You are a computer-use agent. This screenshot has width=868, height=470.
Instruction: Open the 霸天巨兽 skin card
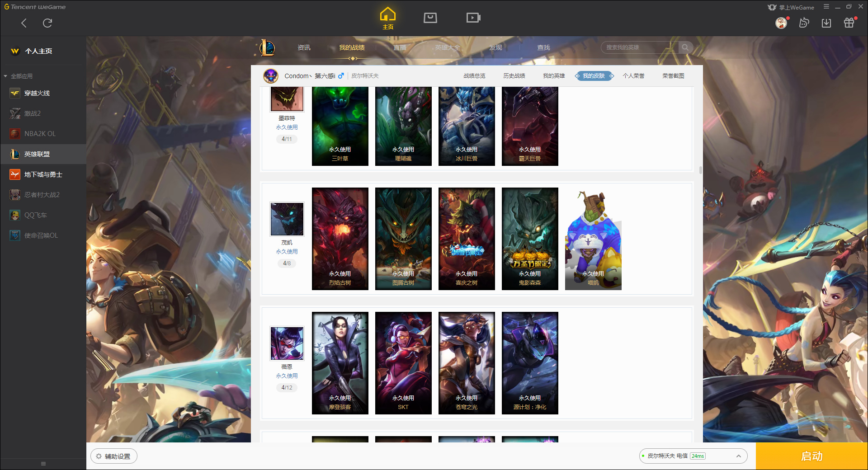pyautogui.click(x=530, y=126)
